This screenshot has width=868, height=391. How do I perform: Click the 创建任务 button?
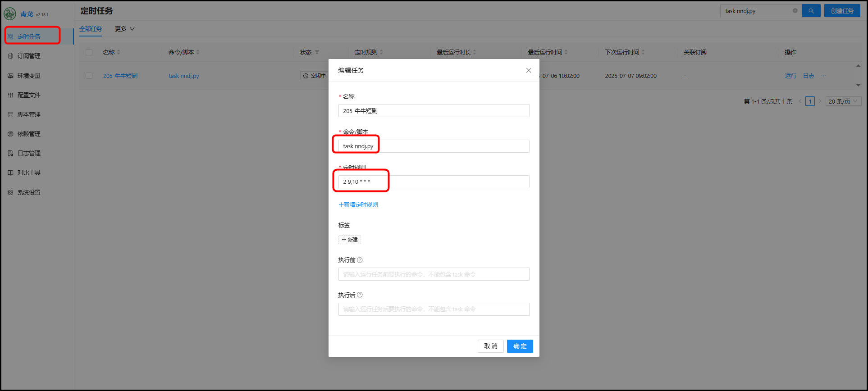pyautogui.click(x=842, y=11)
